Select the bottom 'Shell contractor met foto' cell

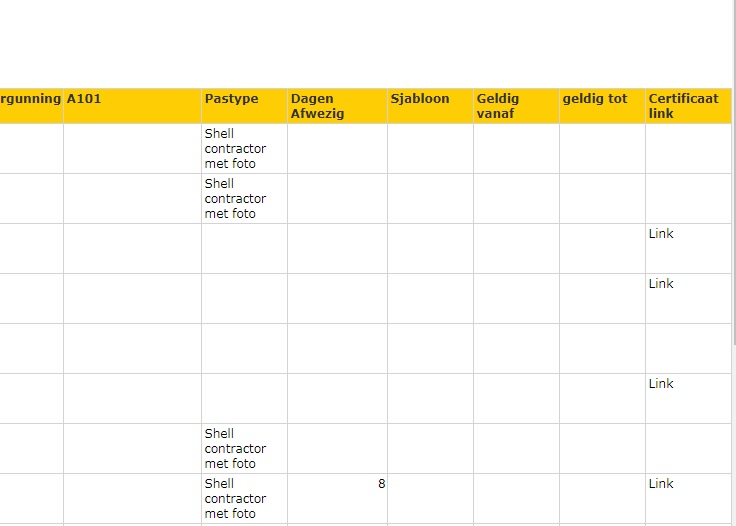tap(235, 498)
